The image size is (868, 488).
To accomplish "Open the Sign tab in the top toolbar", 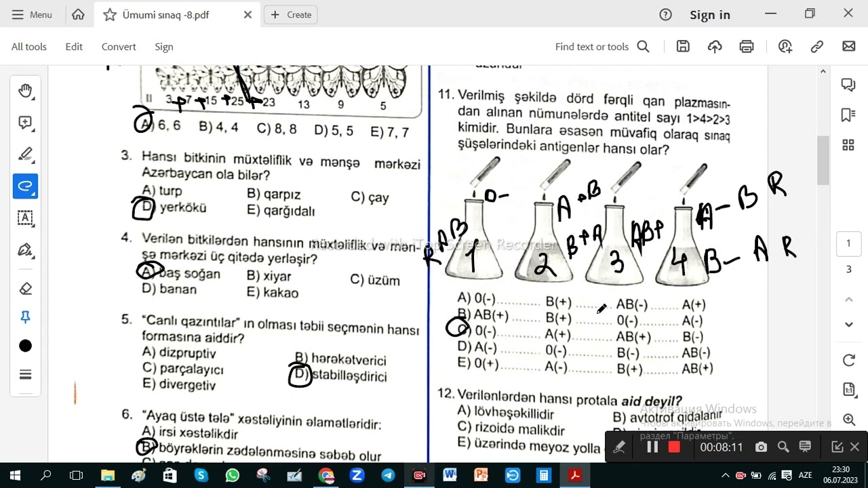I will 164,47.
